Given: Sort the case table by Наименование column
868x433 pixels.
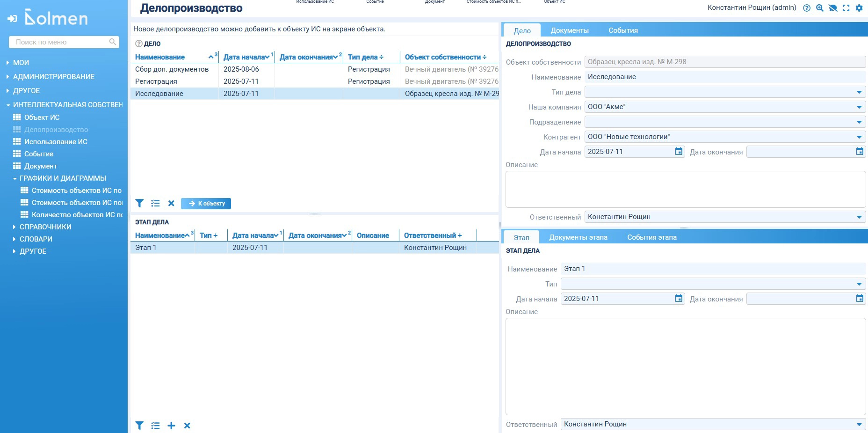Looking at the screenshot, I should coord(160,57).
